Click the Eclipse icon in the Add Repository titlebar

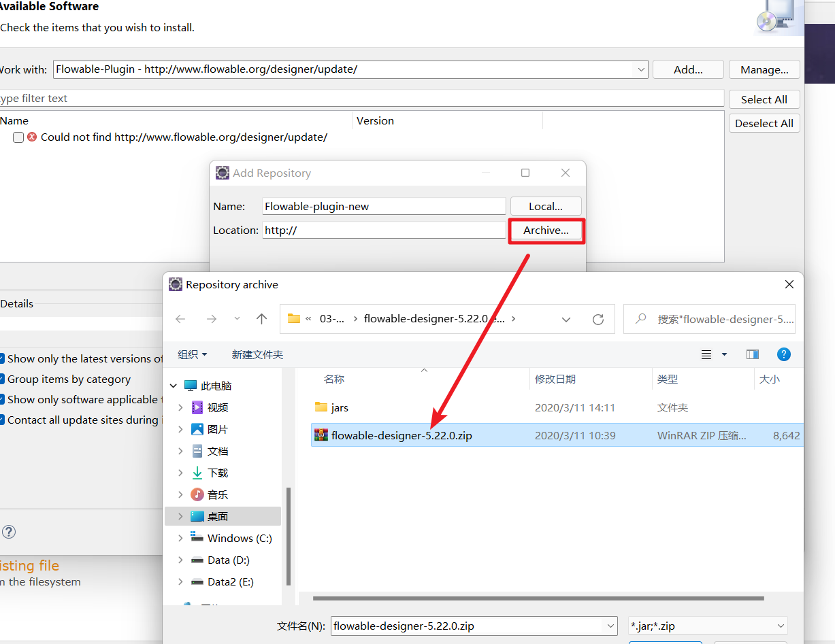(222, 172)
